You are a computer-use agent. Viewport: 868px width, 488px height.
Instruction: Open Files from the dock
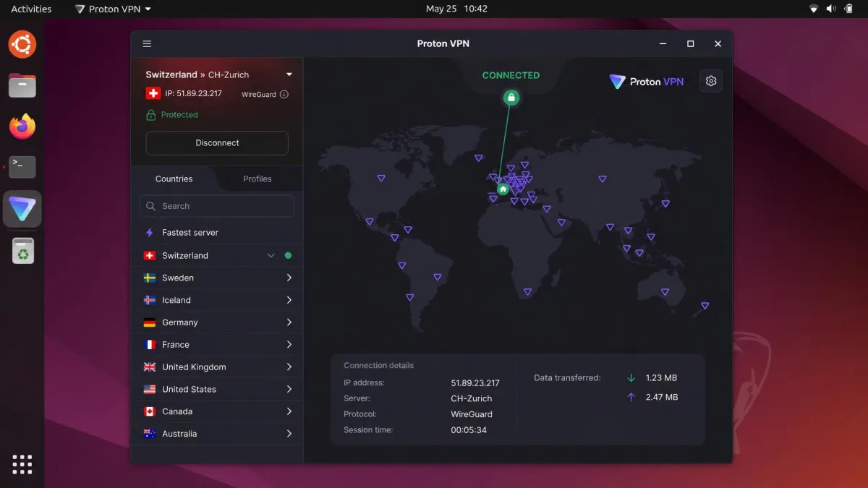pyautogui.click(x=22, y=86)
